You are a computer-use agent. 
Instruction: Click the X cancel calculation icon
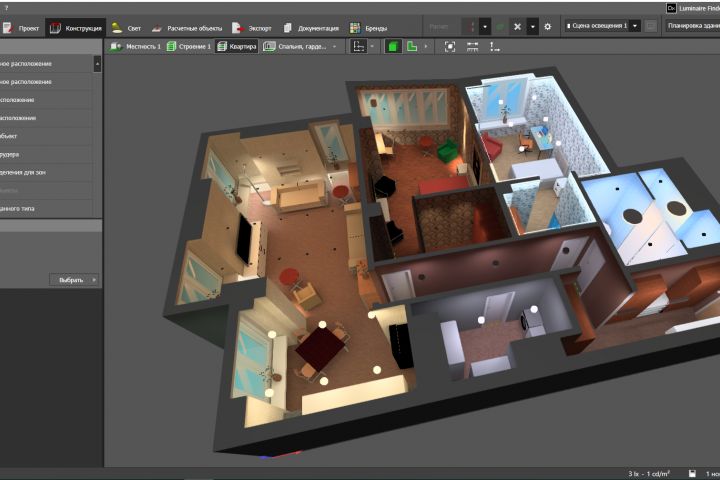point(517,27)
